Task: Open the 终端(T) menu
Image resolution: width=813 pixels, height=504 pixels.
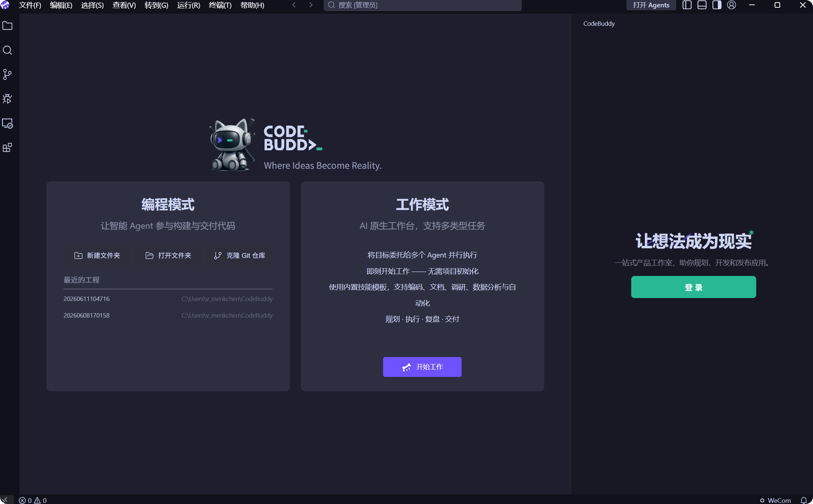Action: click(220, 5)
